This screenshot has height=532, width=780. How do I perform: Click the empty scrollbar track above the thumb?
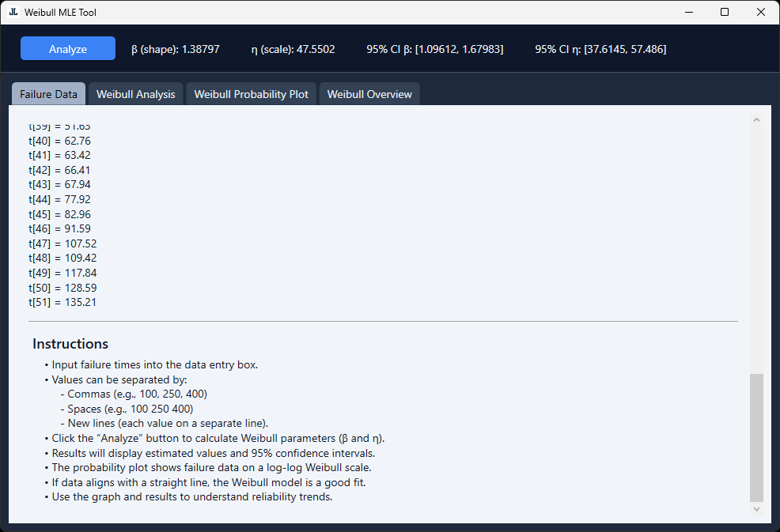756,245
